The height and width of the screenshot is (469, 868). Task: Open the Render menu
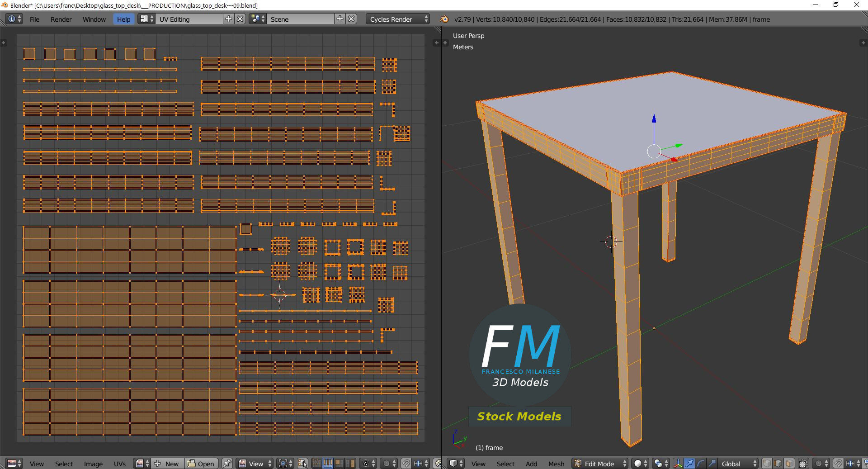tap(61, 19)
